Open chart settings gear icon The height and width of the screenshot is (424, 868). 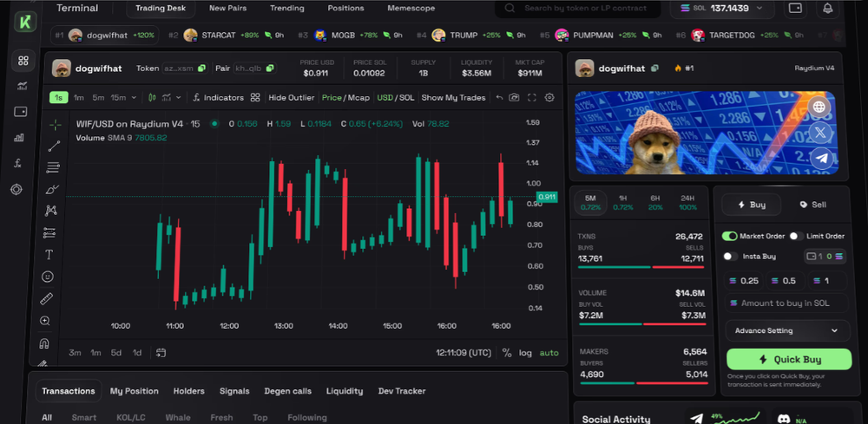tap(549, 97)
